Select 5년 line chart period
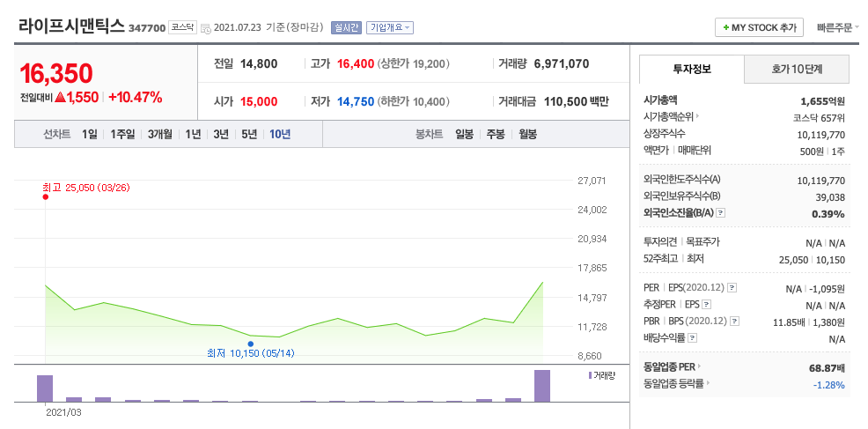 click(249, 134)
